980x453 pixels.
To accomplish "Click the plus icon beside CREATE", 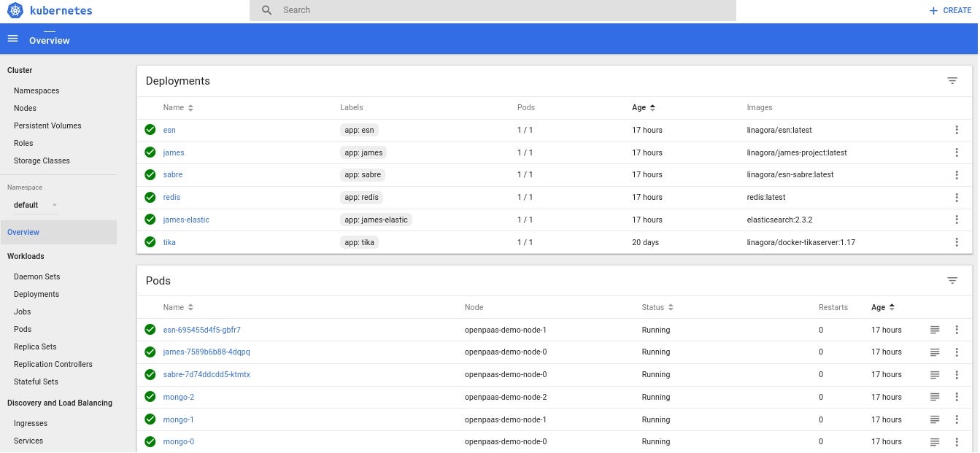I will [x=933, y=11].
